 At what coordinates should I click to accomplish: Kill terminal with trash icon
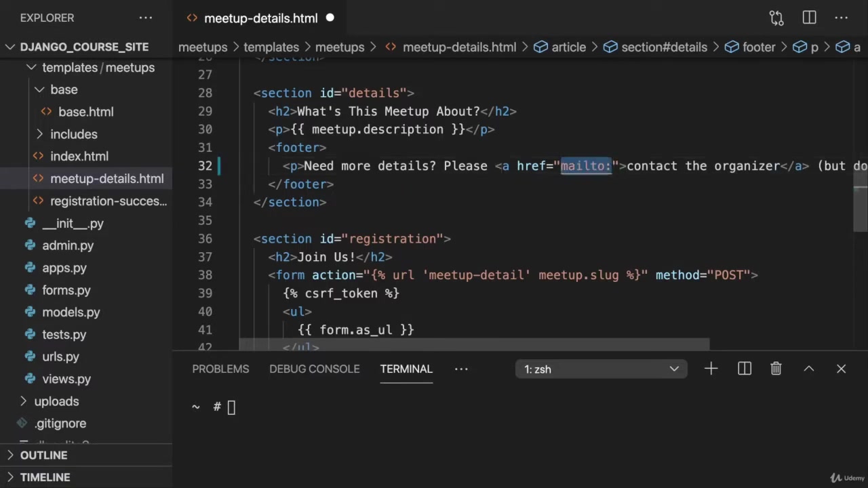776,369
